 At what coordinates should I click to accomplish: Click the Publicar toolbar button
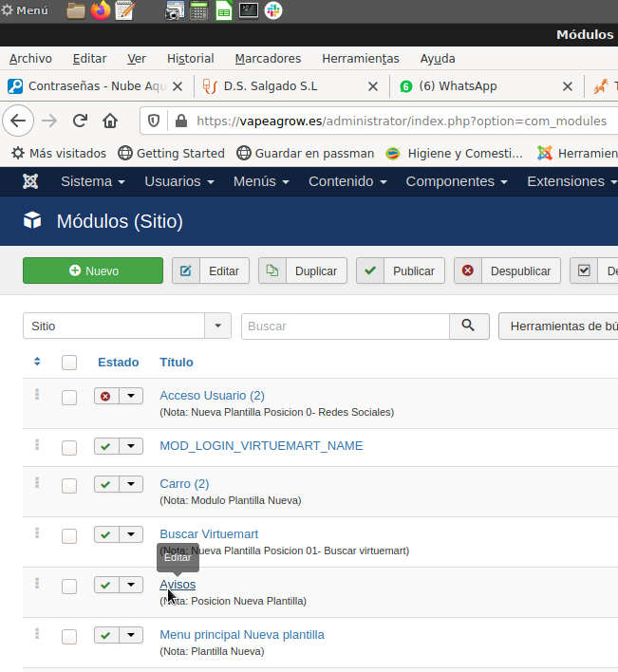point(401,271)
